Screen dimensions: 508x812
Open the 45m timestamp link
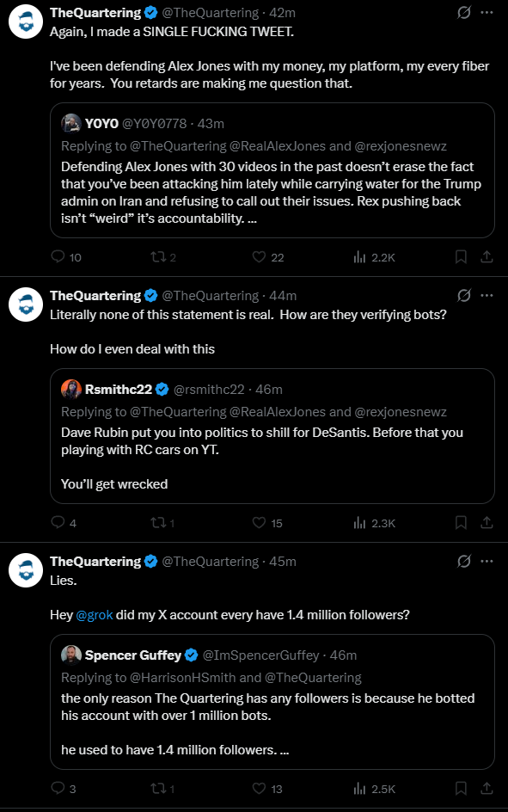click(x=283, y=562)
